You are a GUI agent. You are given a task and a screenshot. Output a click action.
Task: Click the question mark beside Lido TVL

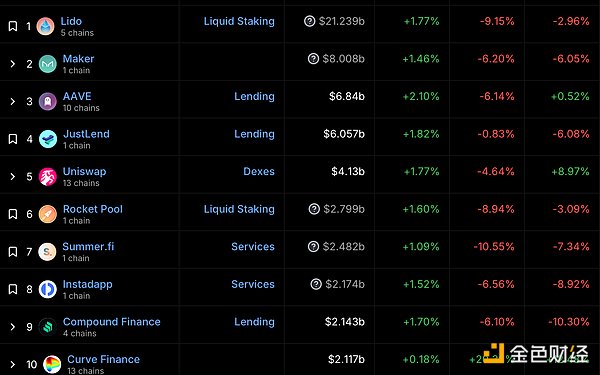click(x=309, y=21)
